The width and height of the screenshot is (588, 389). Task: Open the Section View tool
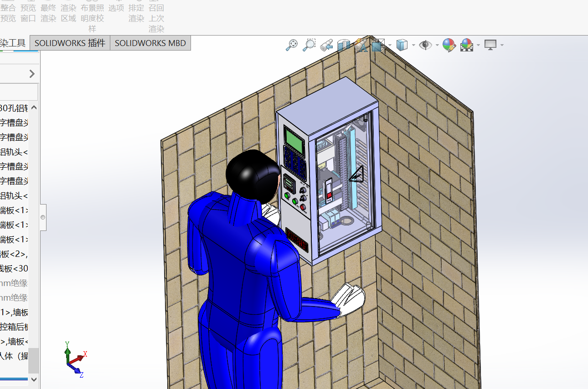(343, 45)
